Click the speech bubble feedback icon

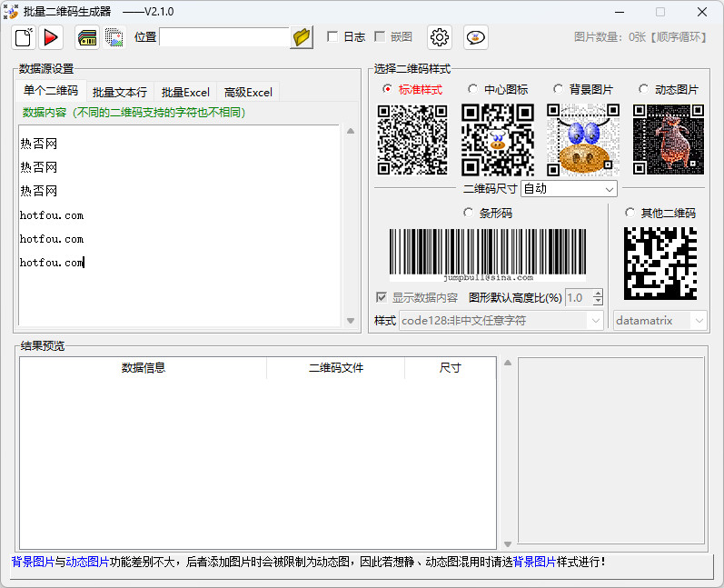[476, 37]
